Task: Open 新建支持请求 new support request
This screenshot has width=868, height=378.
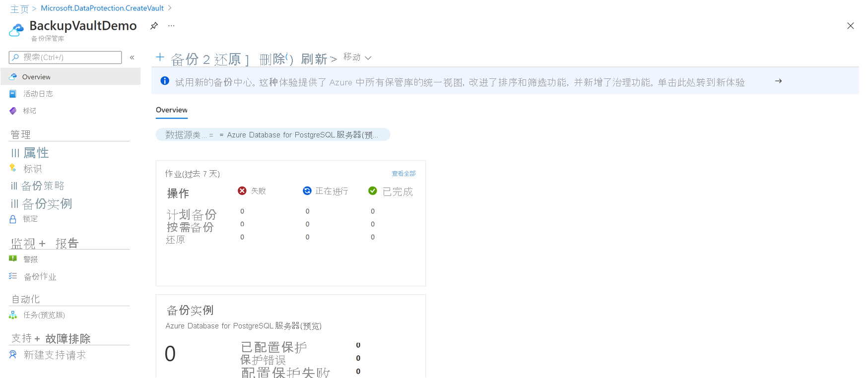Action: click(55, 355)
